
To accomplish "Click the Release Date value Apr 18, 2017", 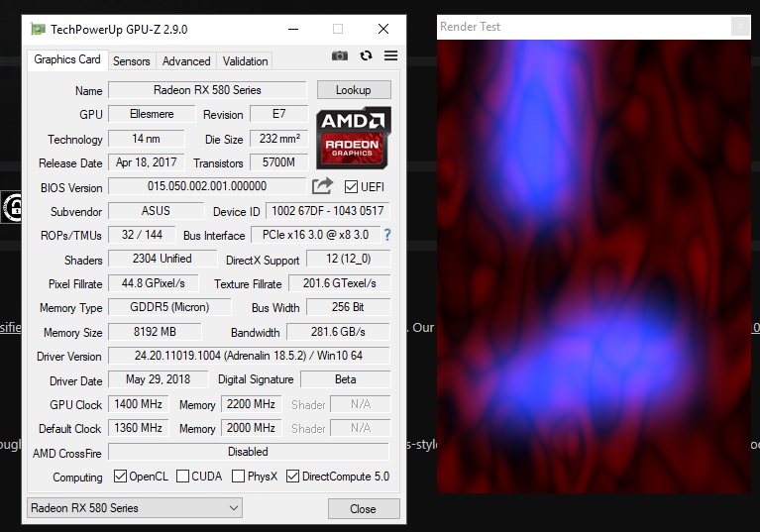I will 147,162.
